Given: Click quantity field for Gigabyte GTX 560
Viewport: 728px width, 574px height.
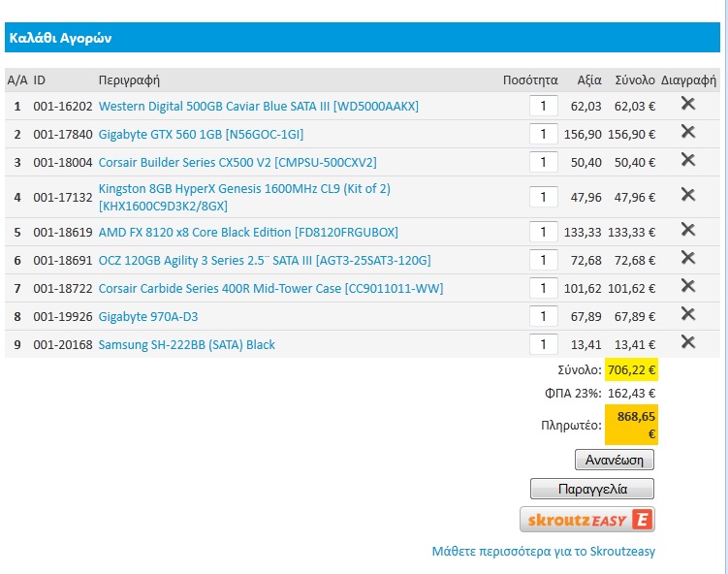Looking at the screenshot, I should pos(543,135).
